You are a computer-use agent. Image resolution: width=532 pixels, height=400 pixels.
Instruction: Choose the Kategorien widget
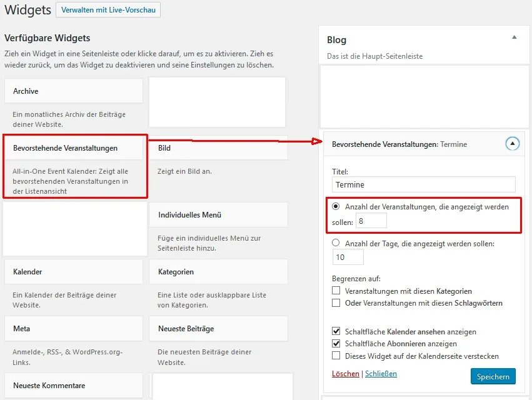click(x=218, y=272)
